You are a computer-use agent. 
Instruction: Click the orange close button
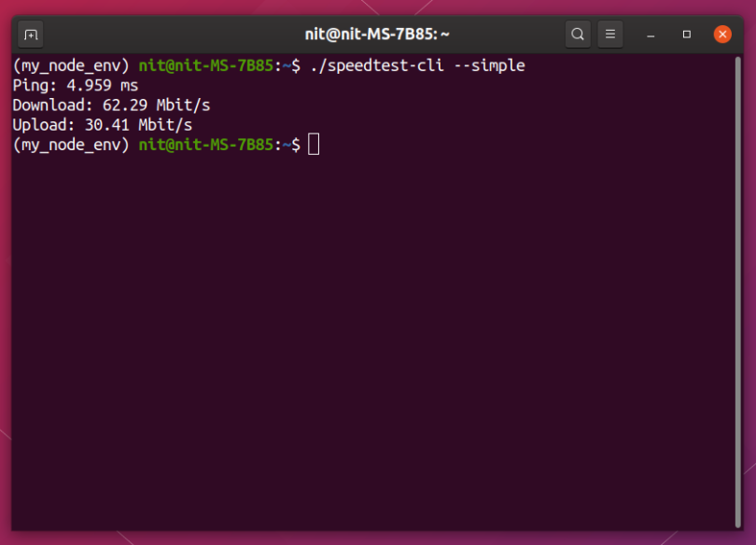[723, 34]
